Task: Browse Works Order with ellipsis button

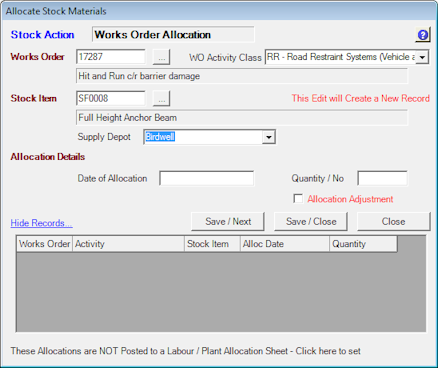Action: pos(161,57)
